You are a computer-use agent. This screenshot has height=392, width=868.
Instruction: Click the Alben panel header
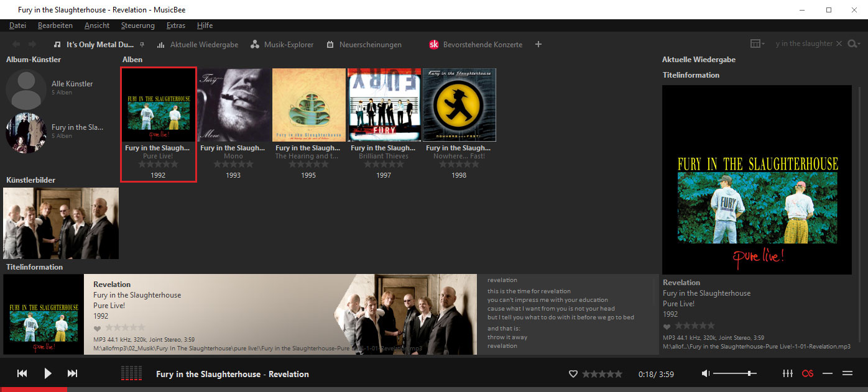click(132, 60)
